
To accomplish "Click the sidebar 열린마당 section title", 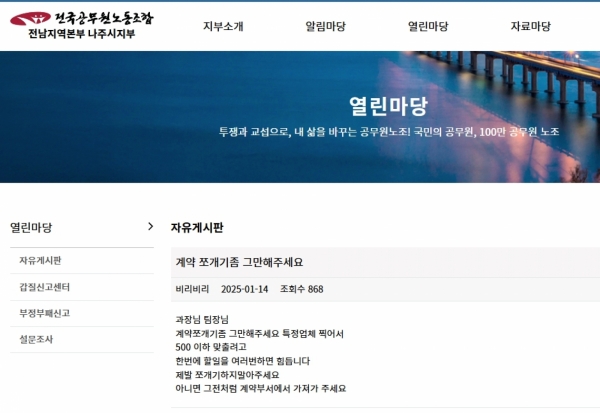I will tap(31, 227).
